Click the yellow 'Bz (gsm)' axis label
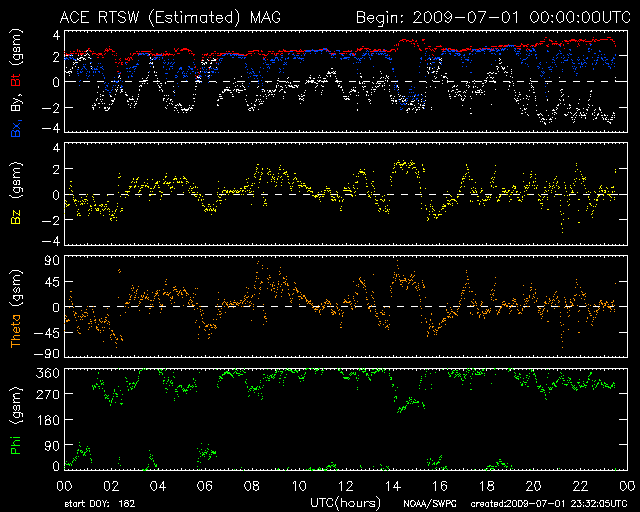This screenshot has width=640, height=512. pos(16,194)
